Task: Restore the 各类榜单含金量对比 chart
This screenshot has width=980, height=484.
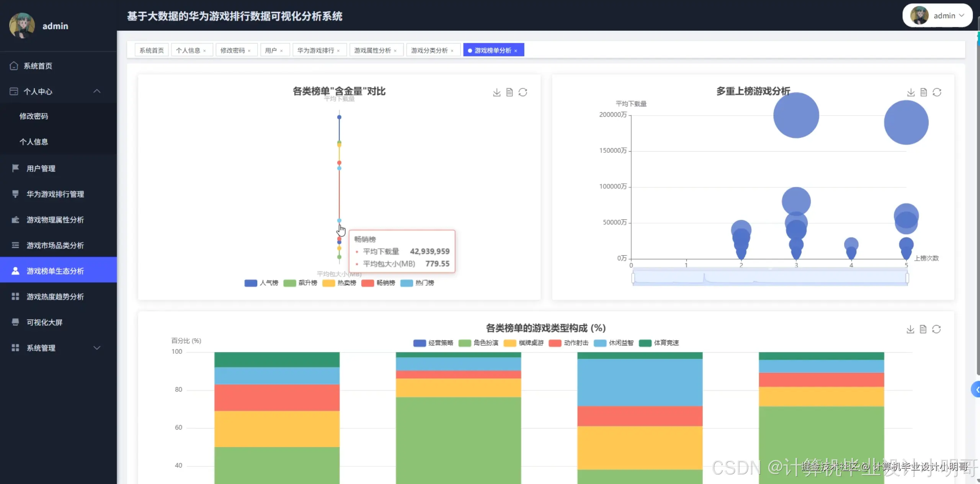Action: pos(523,92)
